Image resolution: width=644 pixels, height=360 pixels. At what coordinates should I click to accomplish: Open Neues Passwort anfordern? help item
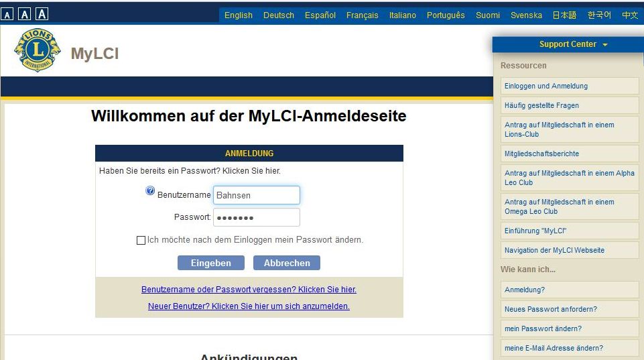click(x=570, y=309)
